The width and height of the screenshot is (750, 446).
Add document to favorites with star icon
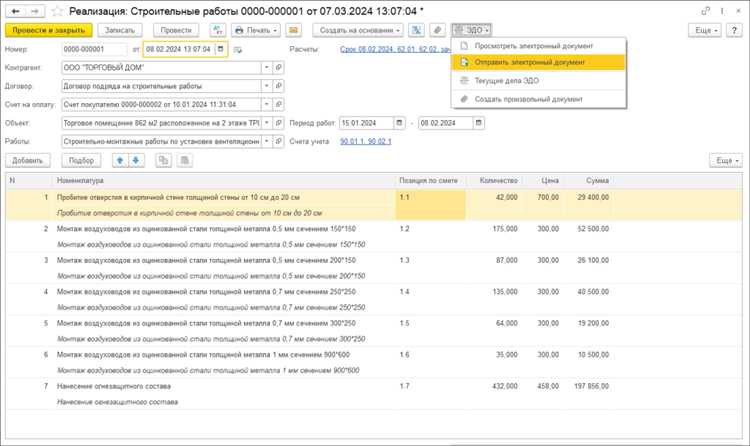pyautogui.click(x=57, y=11)
